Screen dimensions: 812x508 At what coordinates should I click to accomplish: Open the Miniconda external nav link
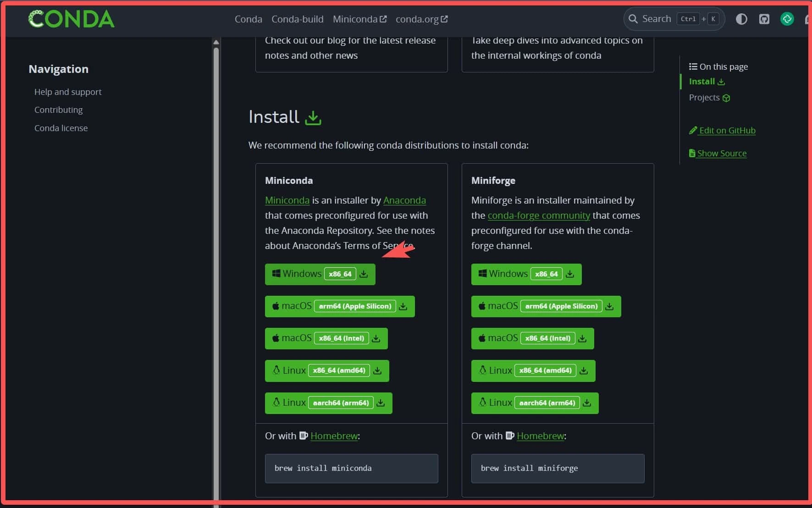coord(359,19)
